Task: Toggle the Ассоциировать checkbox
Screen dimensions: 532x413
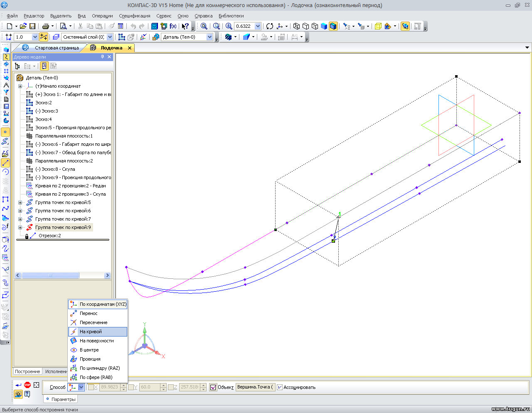Action: pyautogui.click(x=280, y=387)
